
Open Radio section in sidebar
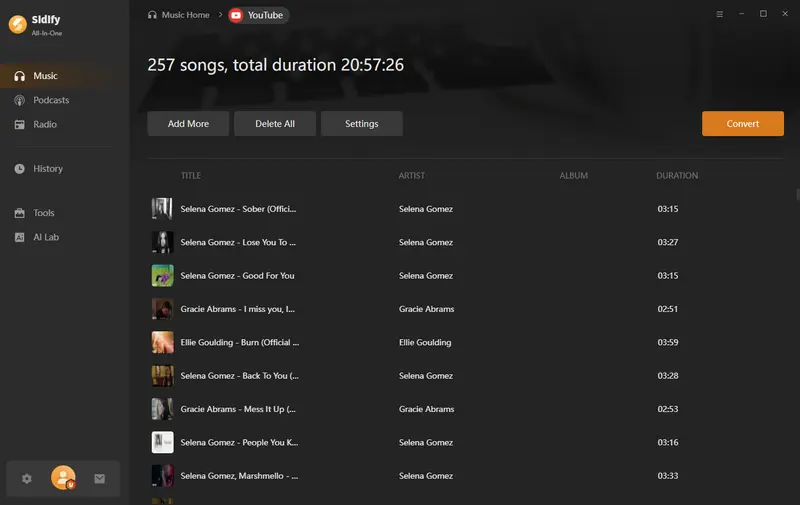[45, 124]
